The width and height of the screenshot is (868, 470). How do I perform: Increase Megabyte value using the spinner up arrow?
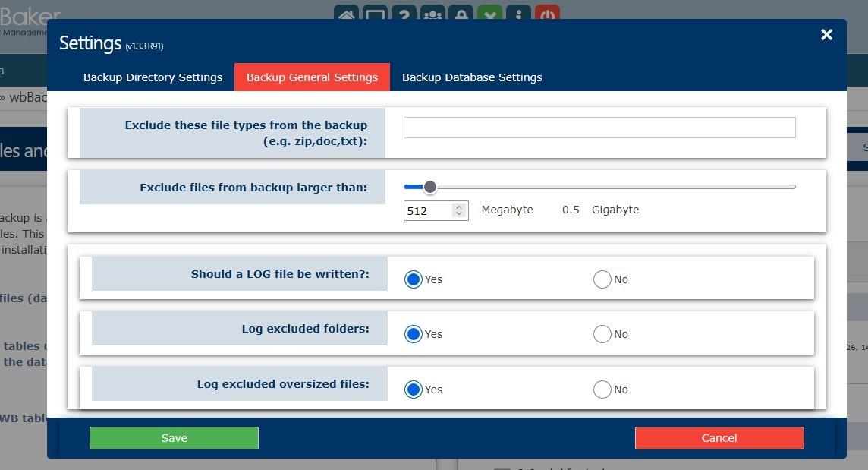click(458, 207)
